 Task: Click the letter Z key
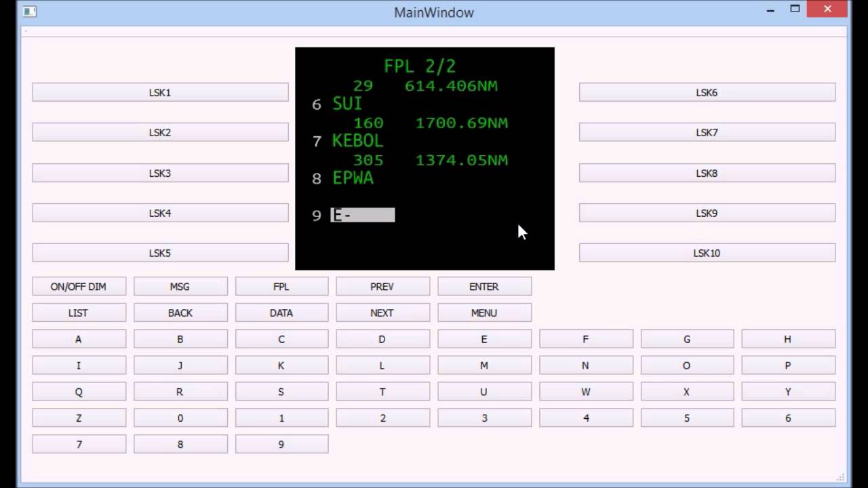click(x=79, y=418)
